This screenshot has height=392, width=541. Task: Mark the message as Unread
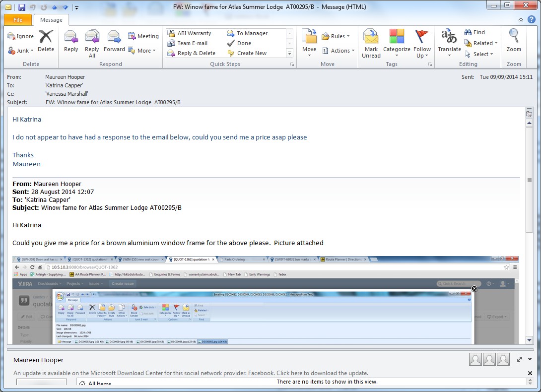tap(371, 44)
